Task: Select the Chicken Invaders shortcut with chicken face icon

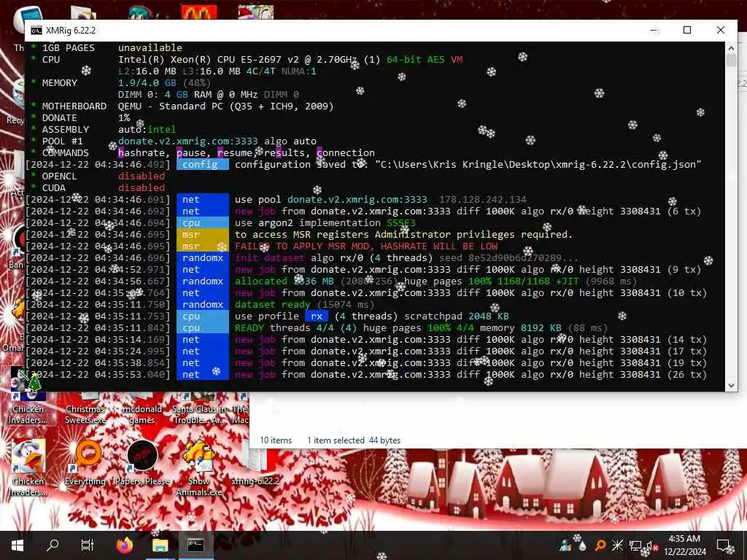Action: 28,467
